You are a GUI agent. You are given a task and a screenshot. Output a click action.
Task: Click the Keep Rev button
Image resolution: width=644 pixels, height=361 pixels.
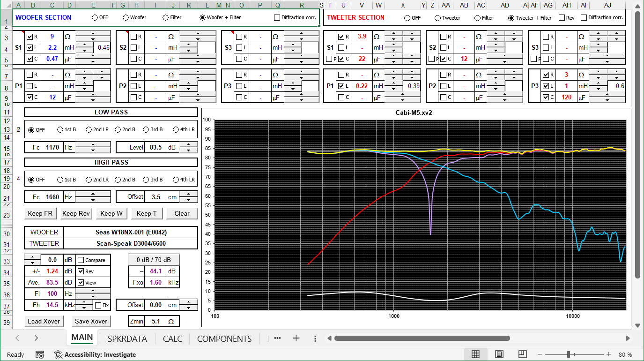(76, 213)
